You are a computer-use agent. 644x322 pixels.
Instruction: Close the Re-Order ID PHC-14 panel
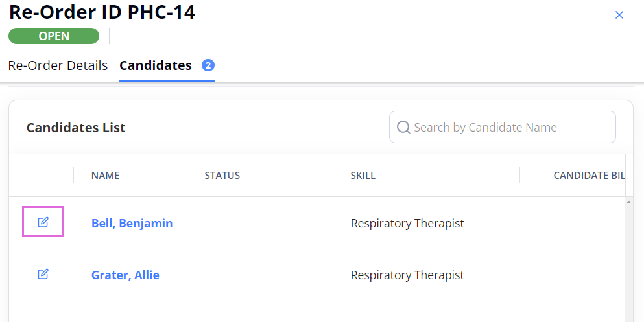619,15
